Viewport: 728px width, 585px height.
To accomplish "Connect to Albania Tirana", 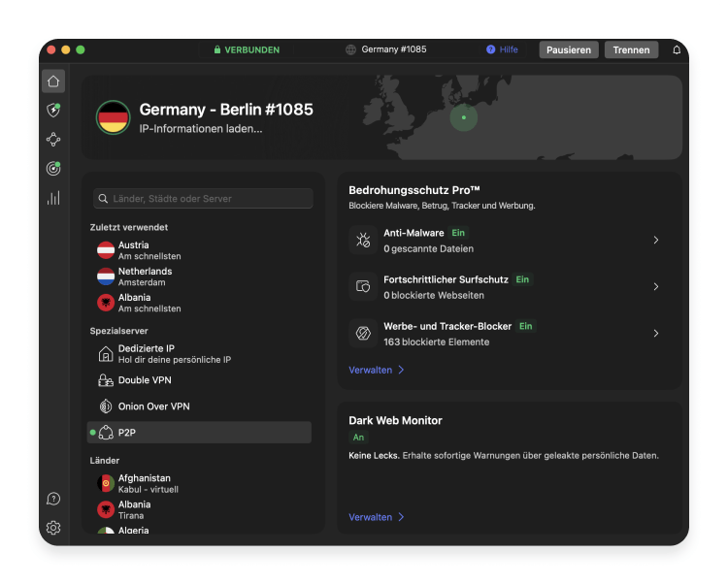I will [200, 509].
